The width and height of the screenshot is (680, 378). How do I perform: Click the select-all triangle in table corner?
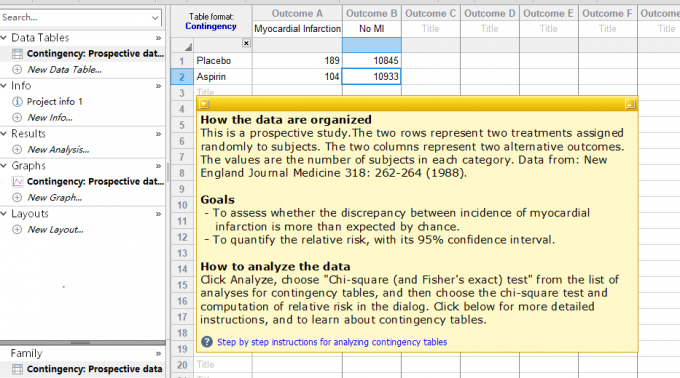[188, 47]
